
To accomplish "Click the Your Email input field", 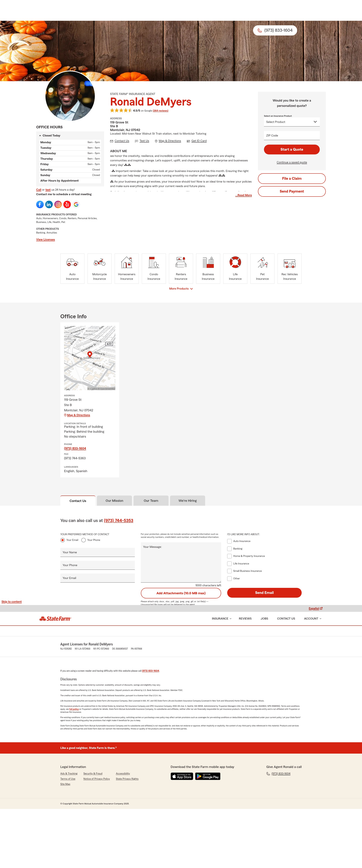I will (x=97, y=578).
